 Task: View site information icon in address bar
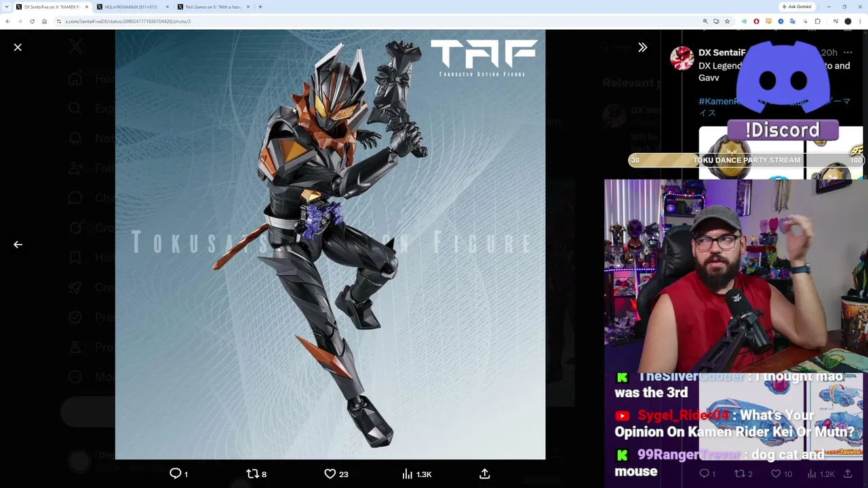59,21
